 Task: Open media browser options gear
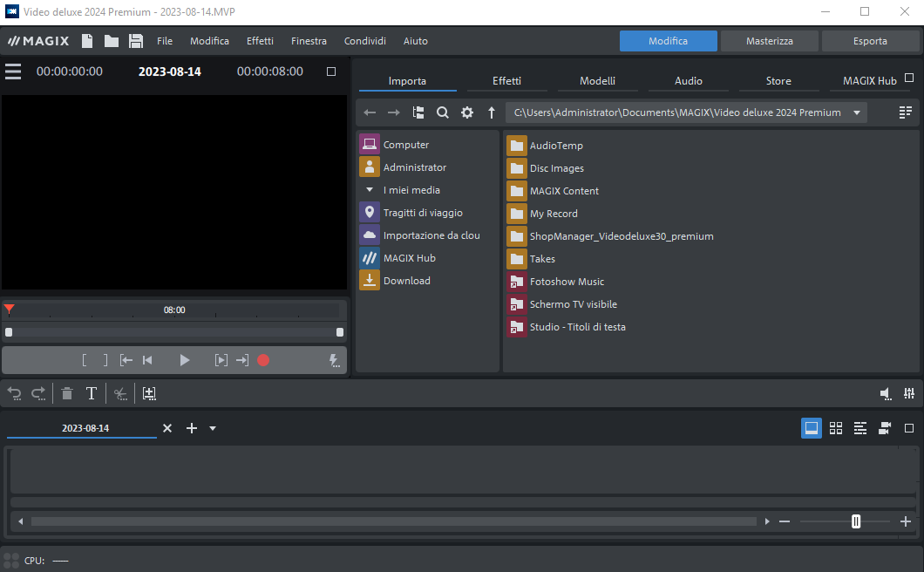pos(466,112)
